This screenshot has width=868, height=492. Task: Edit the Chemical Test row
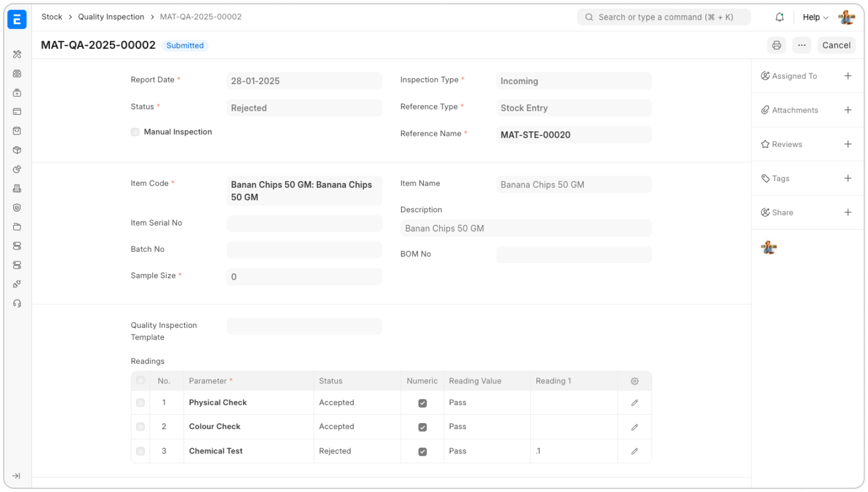635,451
